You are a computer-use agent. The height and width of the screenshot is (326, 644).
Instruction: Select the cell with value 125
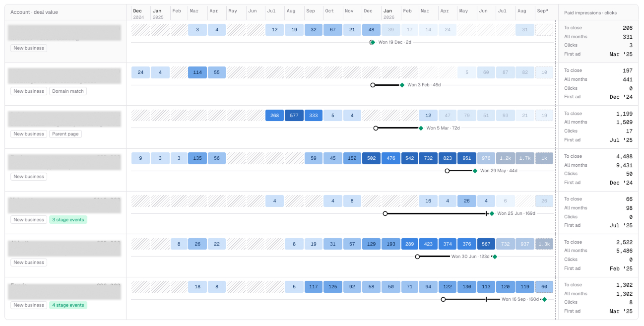coord(333,287)
